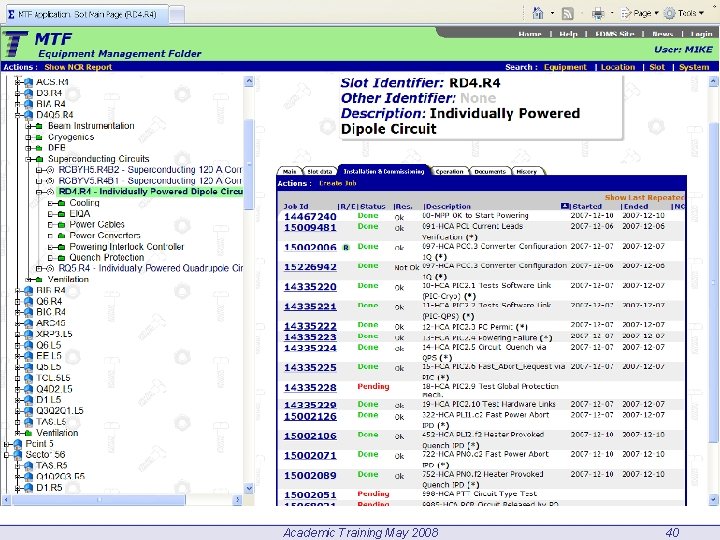Image resolution: width=720 pixels, height=540 pixels.
Task: Expand the RQ5.R4 quadrupole circuit node
Action: pyautogui.click(x=39, y=268)
